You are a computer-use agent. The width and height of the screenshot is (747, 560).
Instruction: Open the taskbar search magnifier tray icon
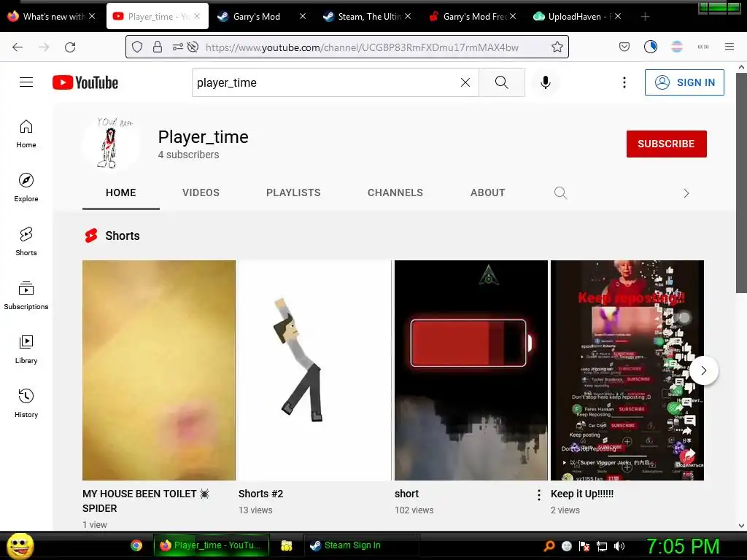549,546
